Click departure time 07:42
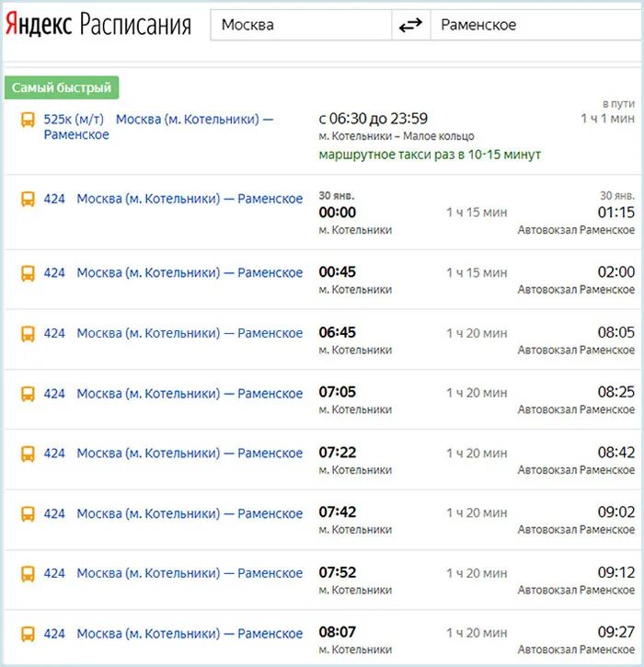Image resolution: width=644 pixels, height=667 pixels. (x=338, y=512)
